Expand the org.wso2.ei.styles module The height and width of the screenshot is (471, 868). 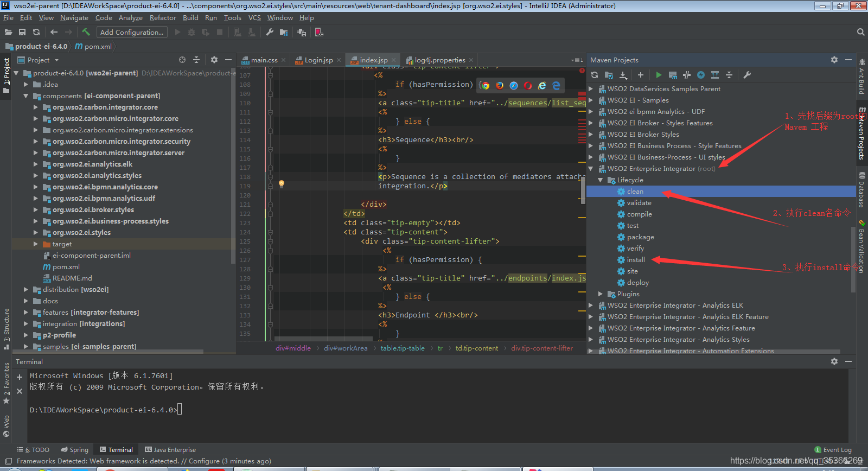(35, 233)
